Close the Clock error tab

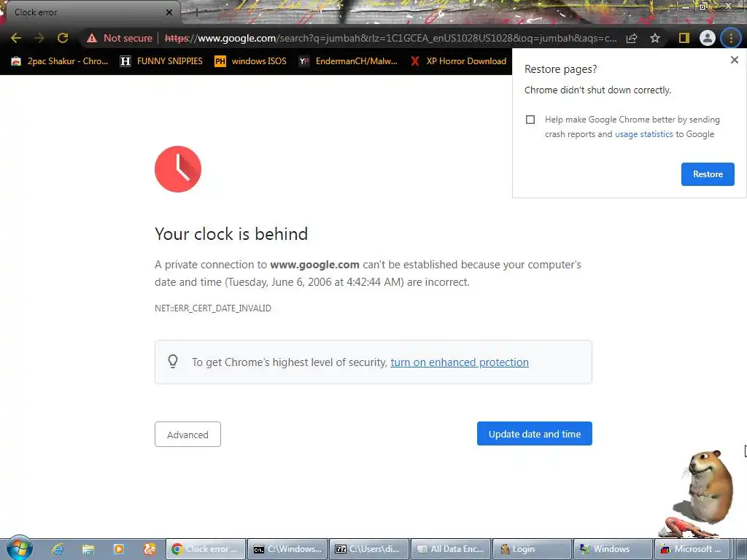169,12
